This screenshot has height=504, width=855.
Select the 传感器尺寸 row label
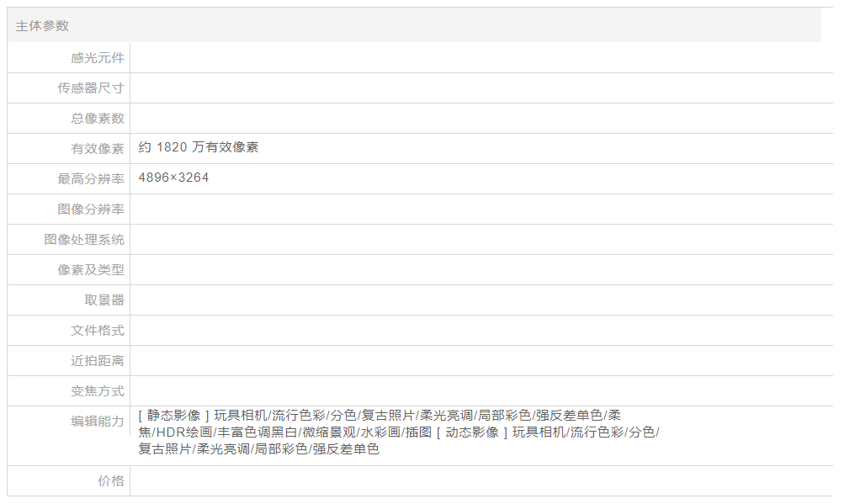point(91,88)
